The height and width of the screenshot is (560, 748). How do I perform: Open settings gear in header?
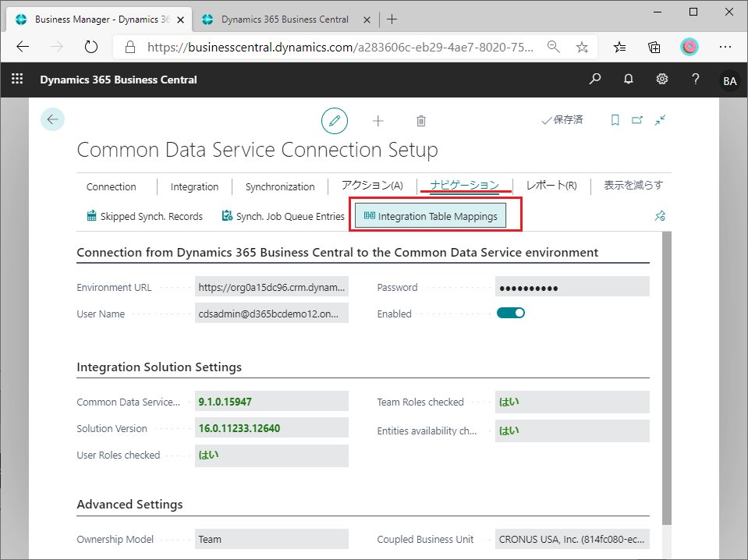(662, 79)
